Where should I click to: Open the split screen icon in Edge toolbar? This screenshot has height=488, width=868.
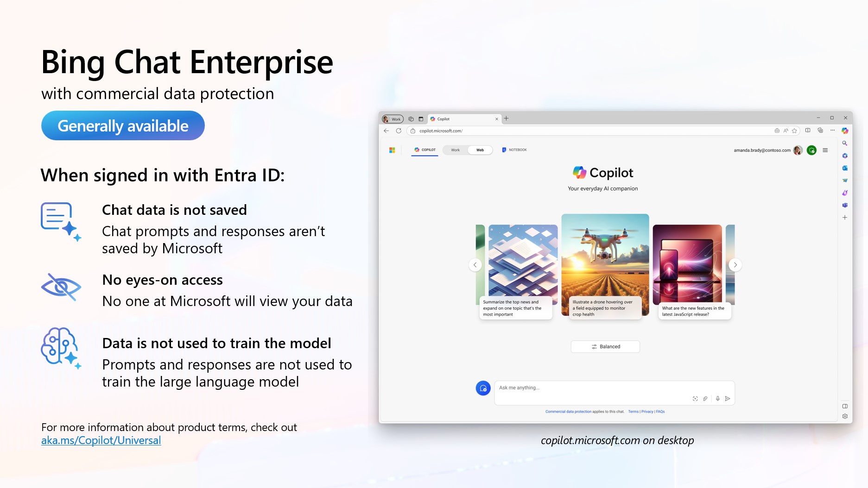(x=808, y=131)
